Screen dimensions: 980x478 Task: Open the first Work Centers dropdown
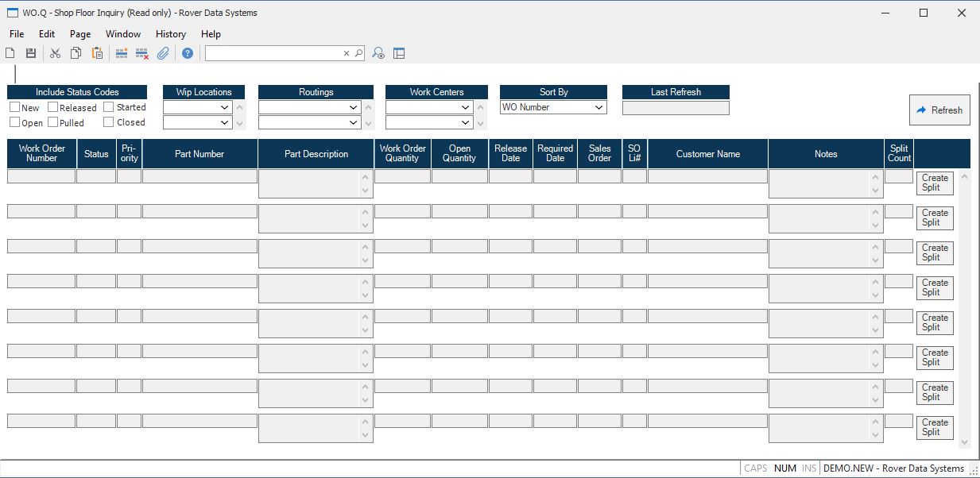point(465,107)
